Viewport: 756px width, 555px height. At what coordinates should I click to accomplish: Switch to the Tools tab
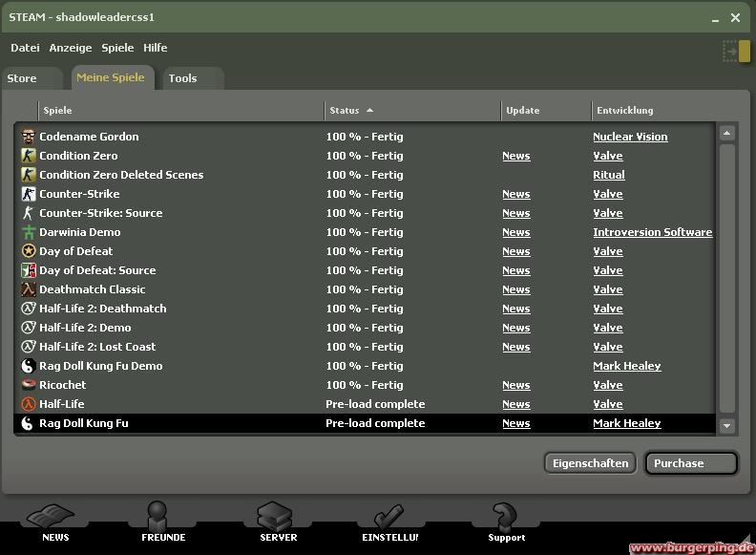pyautogui.click(x=194, y=78)
